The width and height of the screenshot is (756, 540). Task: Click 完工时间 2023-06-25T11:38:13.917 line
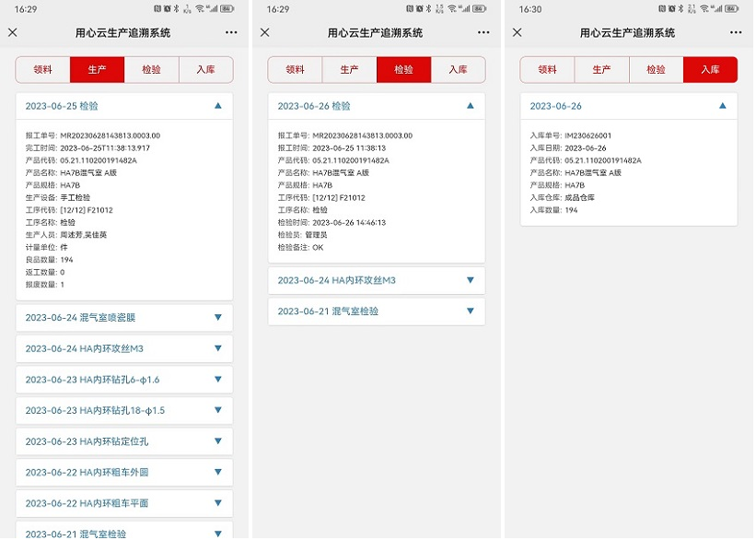click(87, 148)
